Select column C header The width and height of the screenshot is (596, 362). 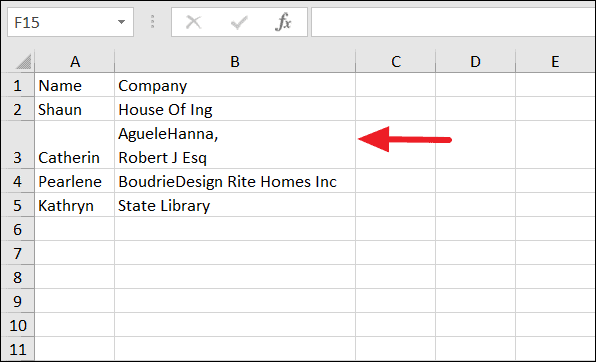click(x=396, y=61)
